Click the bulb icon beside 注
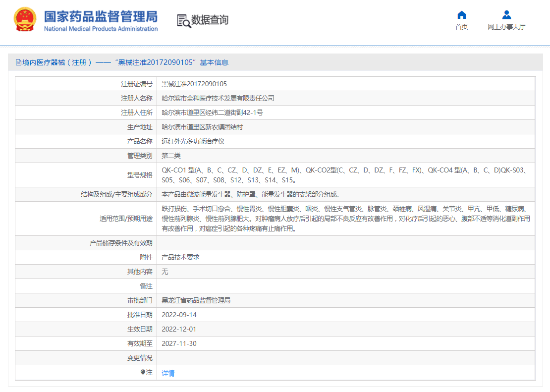The height and width of the screenshot is (392, 550). tap(143, 372)
